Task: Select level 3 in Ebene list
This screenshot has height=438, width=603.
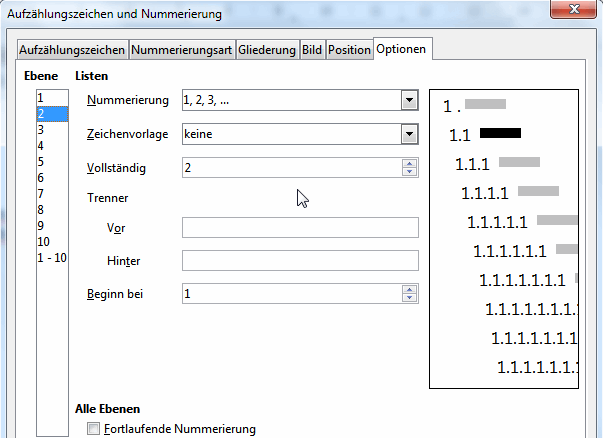Action: pos(52,130)
